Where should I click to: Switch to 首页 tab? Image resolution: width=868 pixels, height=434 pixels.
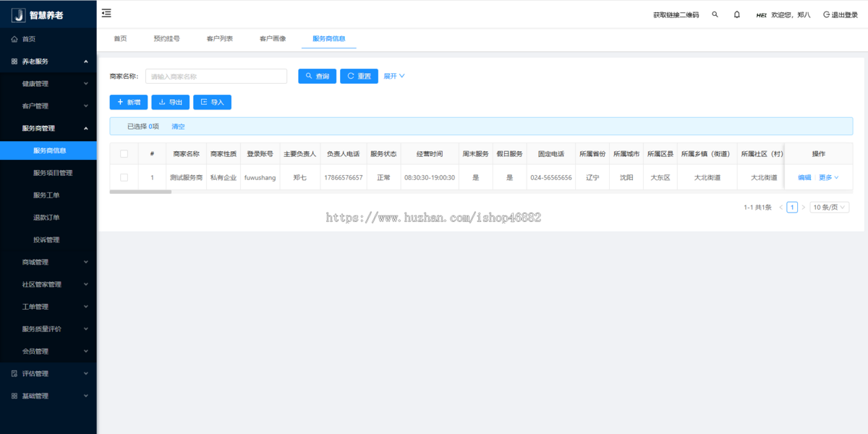pos(120,39)
